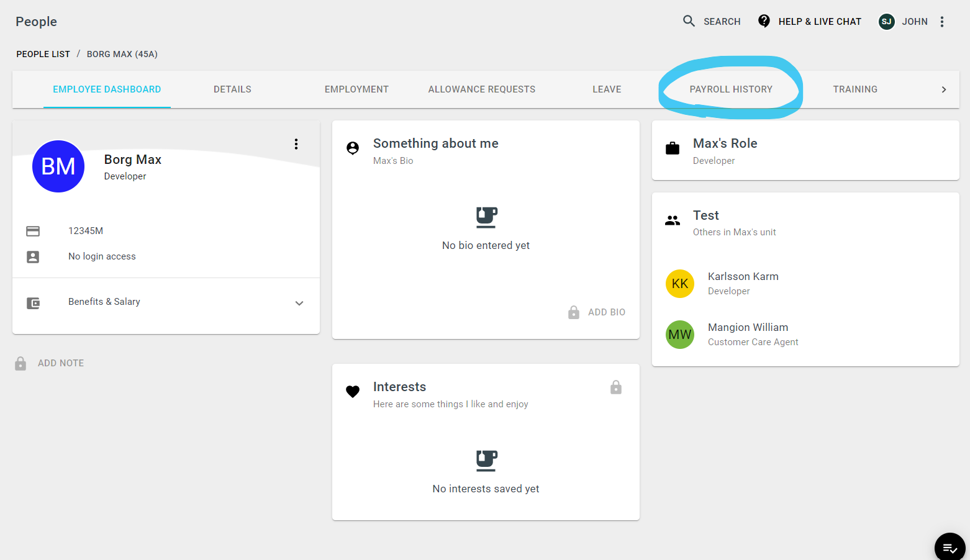The width and height of the screenshot is (970, 560).
Task: Click the Something about me person icon
Action: (x=353, y=148)
